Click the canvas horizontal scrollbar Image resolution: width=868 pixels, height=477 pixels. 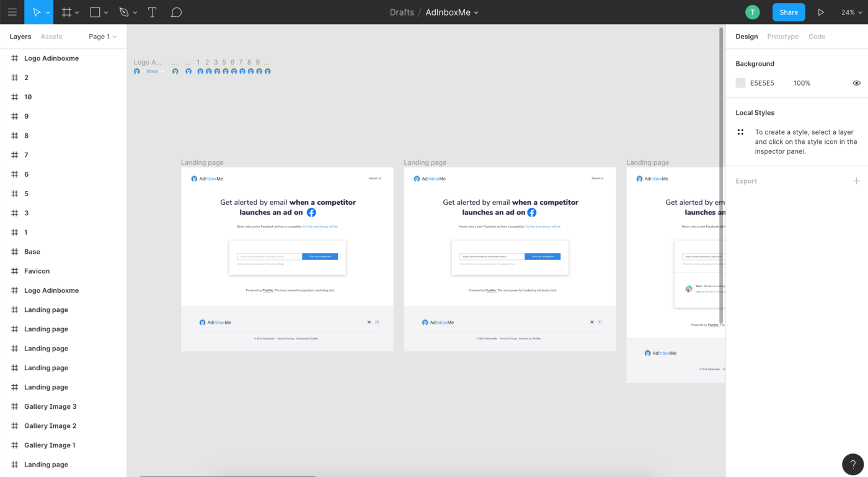tap(228, 476)
